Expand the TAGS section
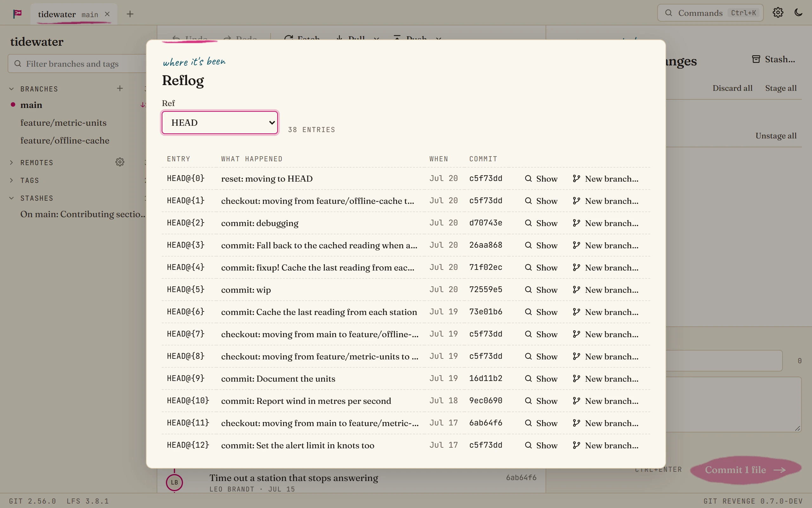Image resolution: width=812 pixels, height=508 pixels. [x=11, y=180]
